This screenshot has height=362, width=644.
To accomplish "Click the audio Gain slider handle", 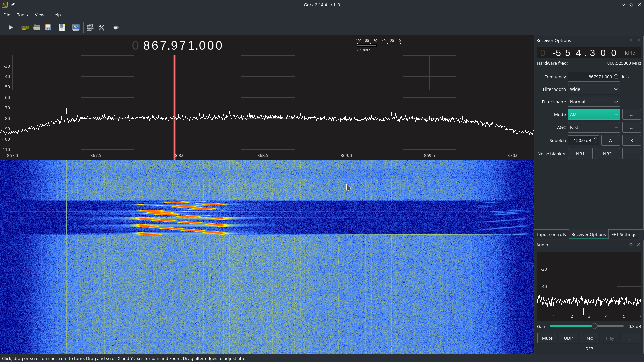I will (x=594, y=326).
